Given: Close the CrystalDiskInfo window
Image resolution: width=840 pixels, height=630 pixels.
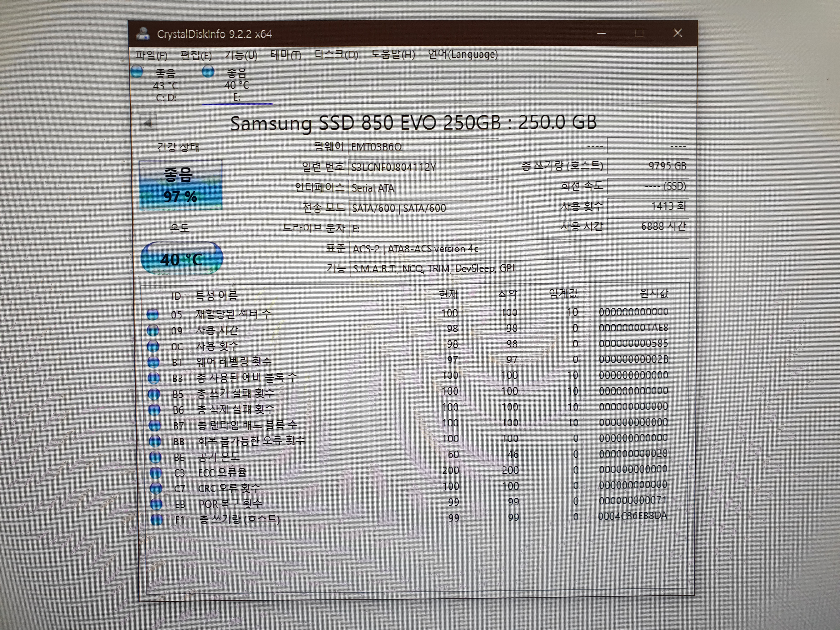Looking at the screenshot, I should coord(677,33).
